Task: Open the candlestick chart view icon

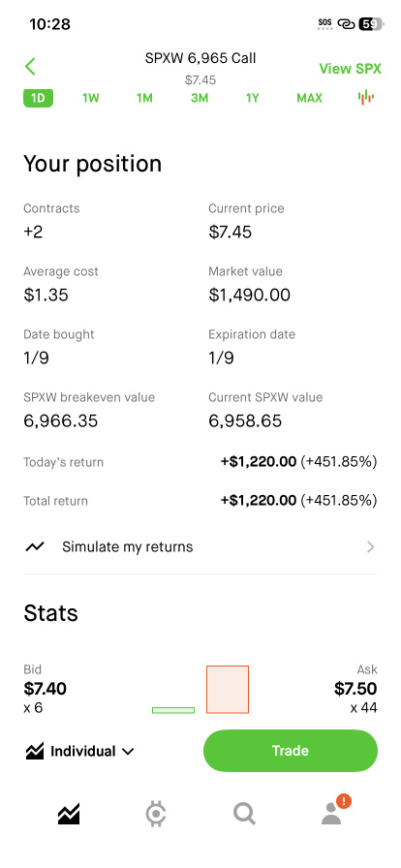Action: [x=365, y=98]
